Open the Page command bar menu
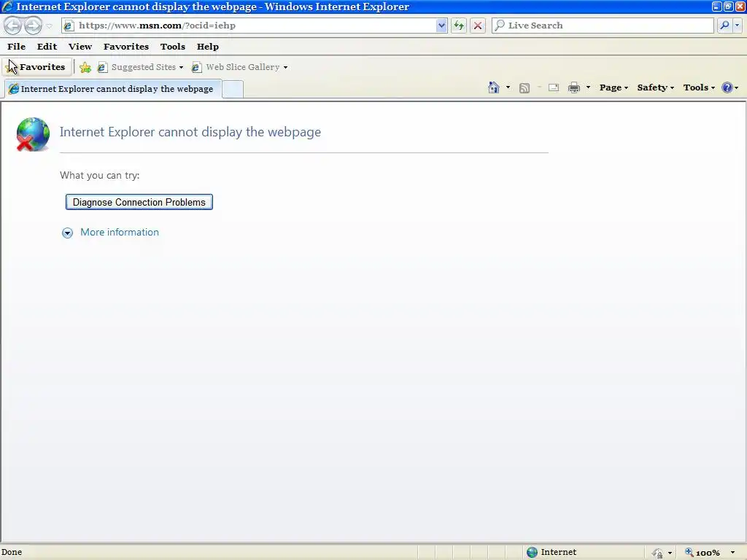Screen dimensions: 747x560 614,87
